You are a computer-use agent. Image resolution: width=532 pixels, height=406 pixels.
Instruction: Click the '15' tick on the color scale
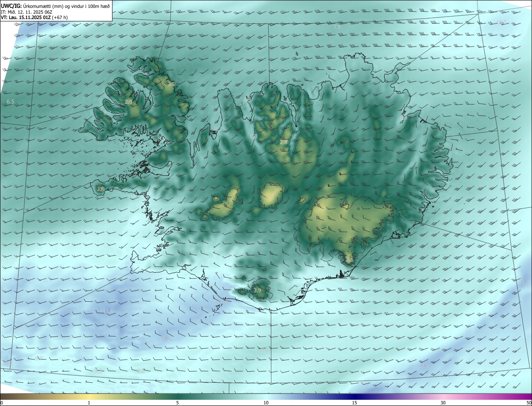pos(355,403)
